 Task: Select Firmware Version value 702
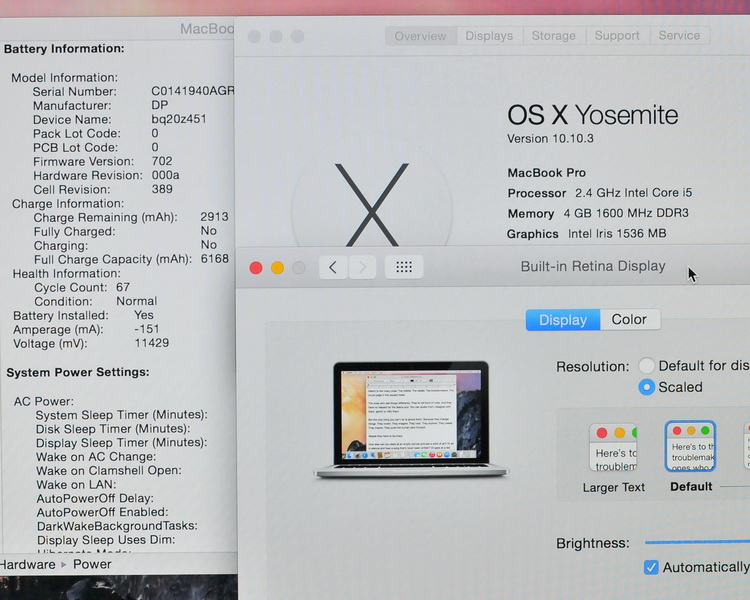162,161
